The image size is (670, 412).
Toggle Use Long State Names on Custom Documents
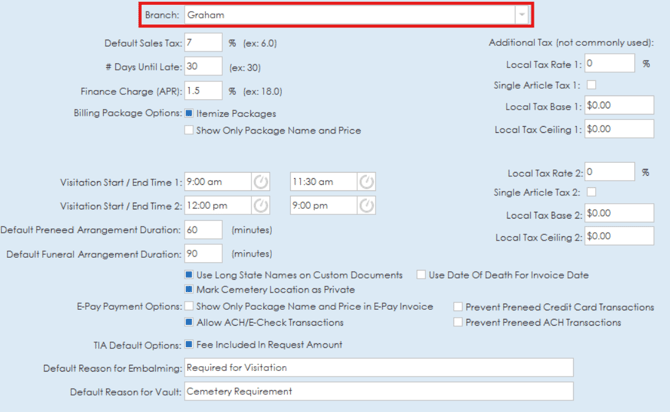189,274
